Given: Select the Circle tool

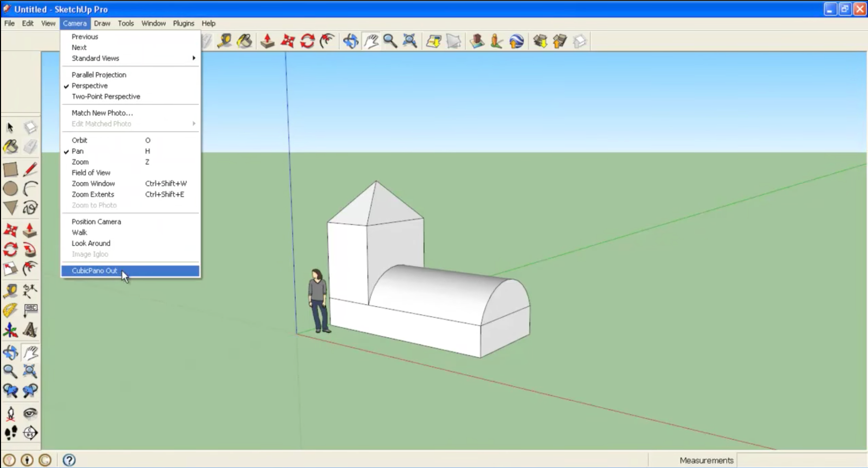Looking at the screenshot, I should click(10, 189).
